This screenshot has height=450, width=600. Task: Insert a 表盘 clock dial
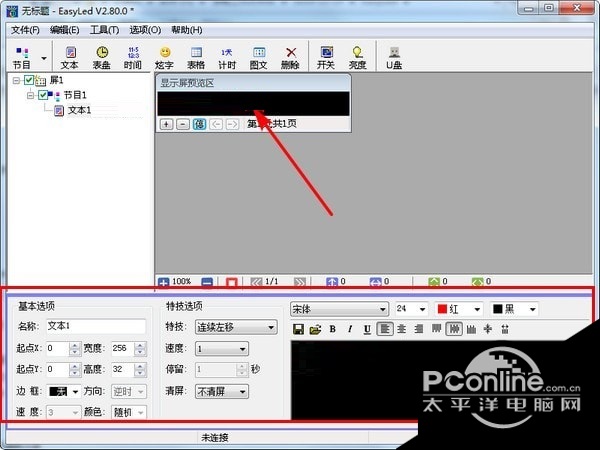pyautogui.click(x=102, y=58)
